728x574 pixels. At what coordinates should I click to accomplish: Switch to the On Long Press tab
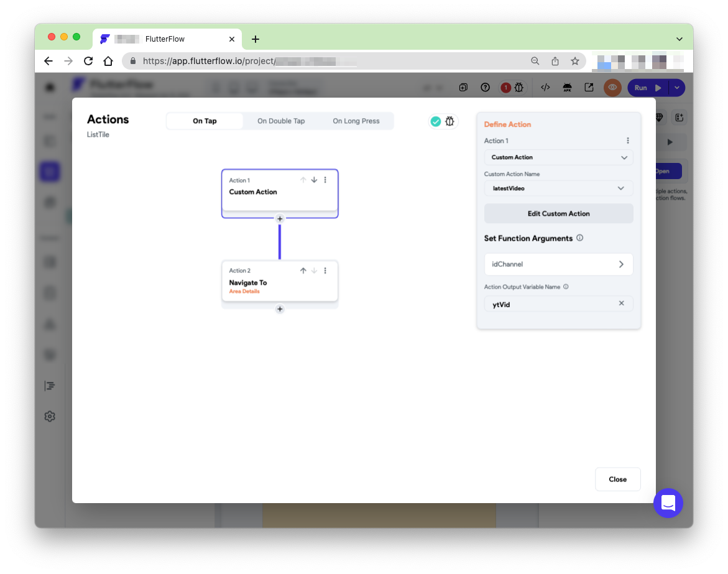coord(356,121)
